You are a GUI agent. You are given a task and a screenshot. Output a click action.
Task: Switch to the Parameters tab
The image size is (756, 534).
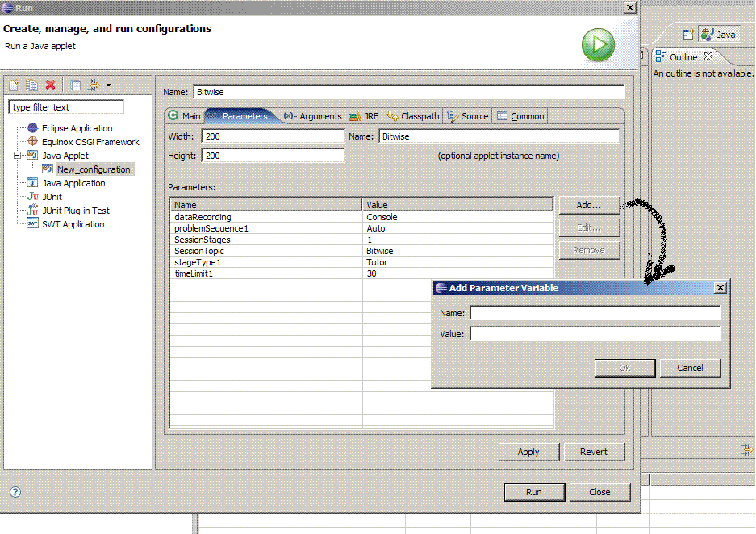239,115
